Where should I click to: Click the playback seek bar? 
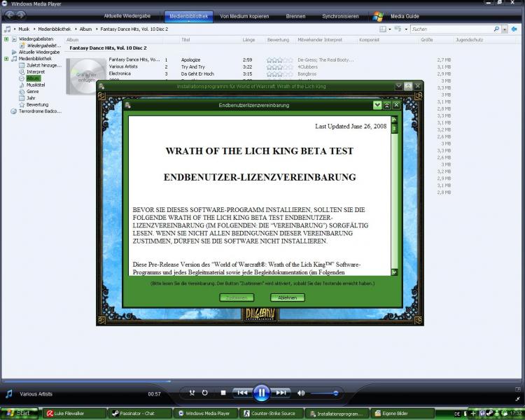point(262,381)
